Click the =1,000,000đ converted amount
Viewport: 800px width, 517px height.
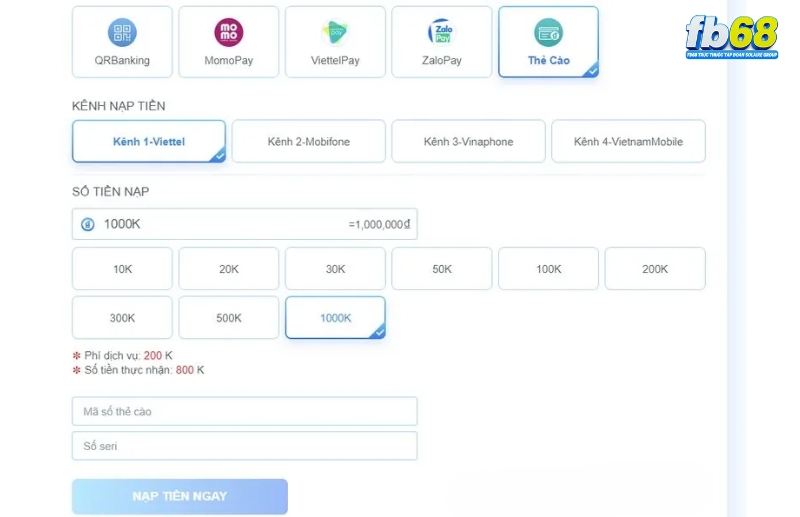coord(379,224)
